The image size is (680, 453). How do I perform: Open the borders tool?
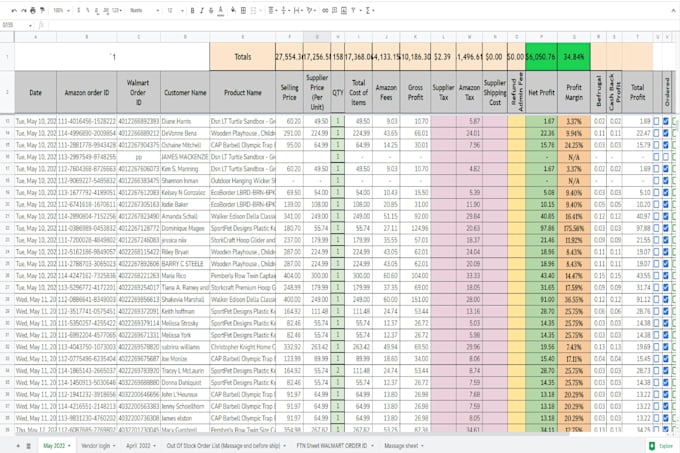pos(243,10)
